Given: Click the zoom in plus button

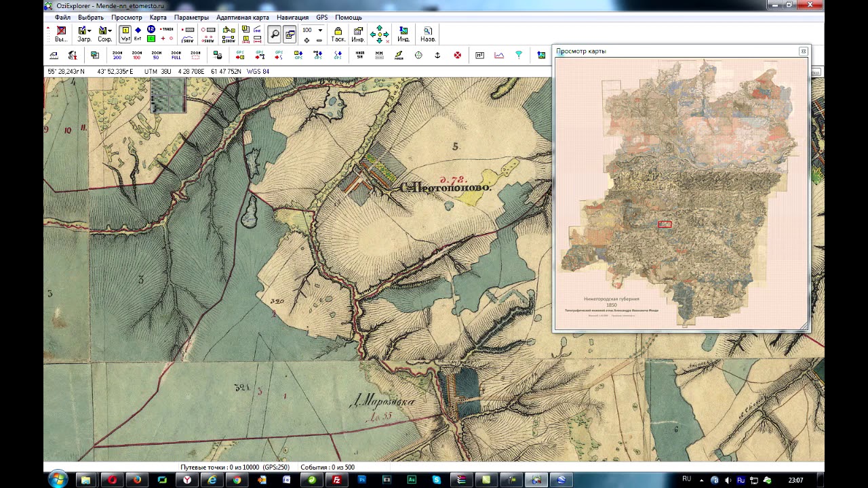Looking at the screenshot, I should click(x=307, y=40).
